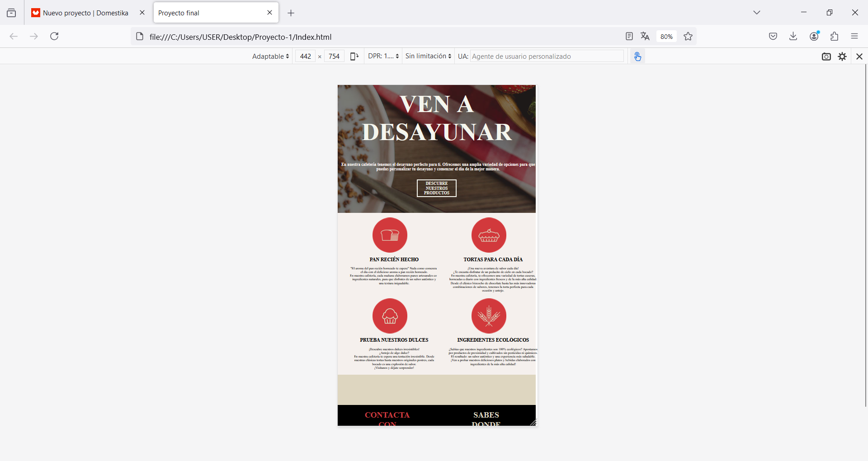This screenshot has height=461, width=868.
Task: Click the cupcake dulces icon
Action: point(390,315)
